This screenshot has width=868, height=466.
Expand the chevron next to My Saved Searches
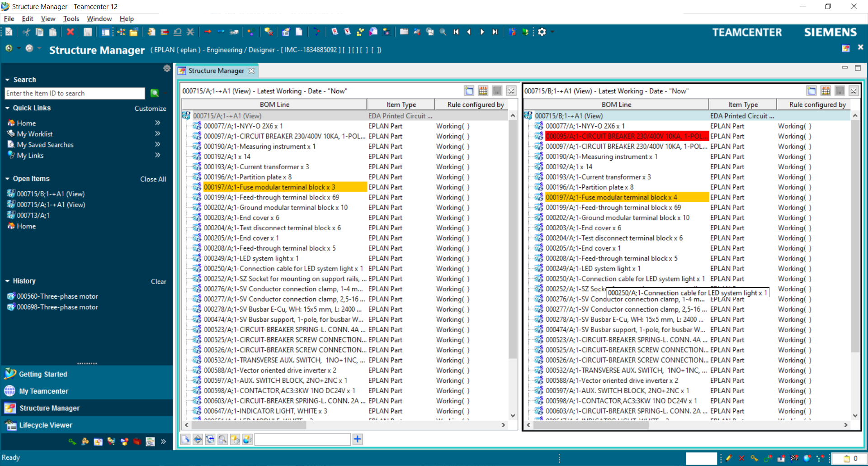158,144
